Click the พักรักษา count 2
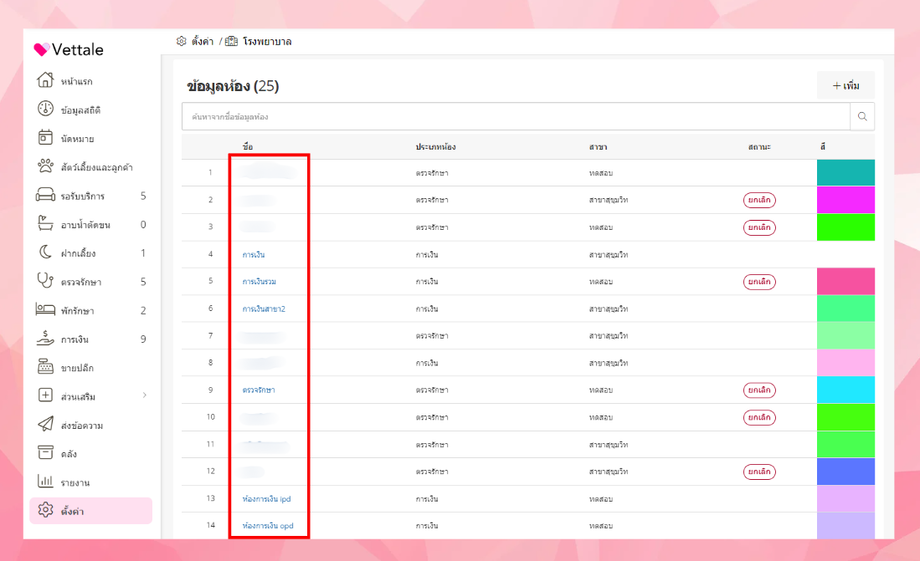This screenshot has height=561, width=920. [x=143, y=310]
